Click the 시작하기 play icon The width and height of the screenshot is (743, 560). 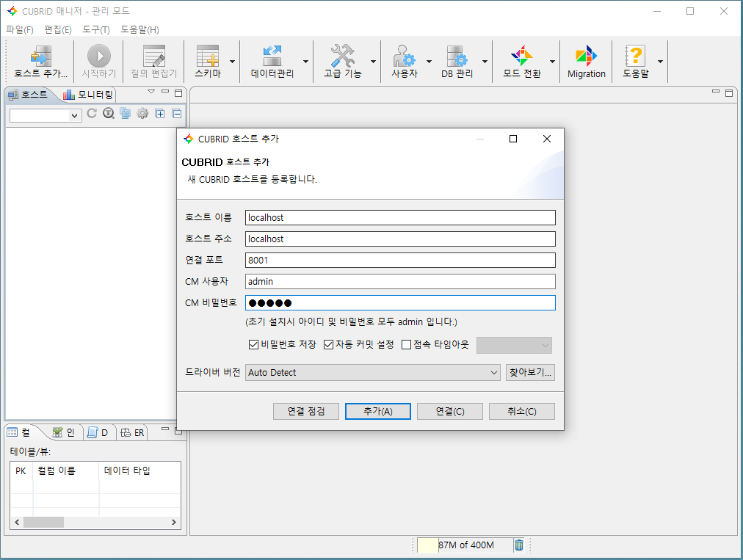pos(99,56)
